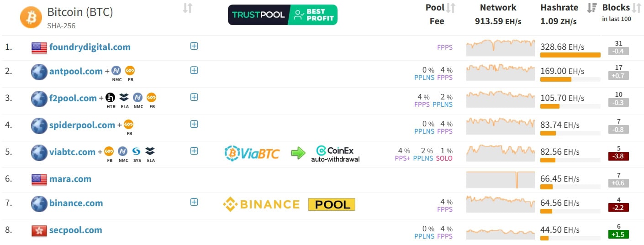The width and height of the screenshot is (644, 245).
Task: Open the foundrydigital.com pool link
Action: [90, 47]
